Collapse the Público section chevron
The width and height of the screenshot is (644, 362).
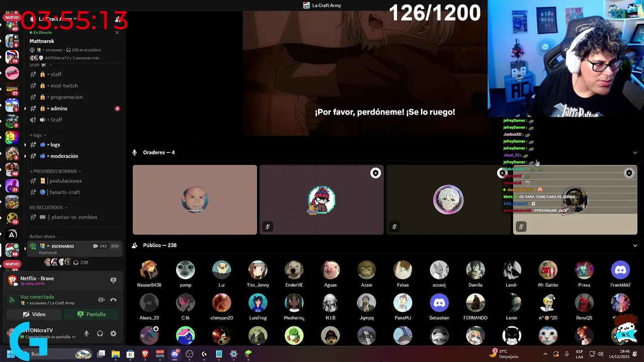click(635, 245)
